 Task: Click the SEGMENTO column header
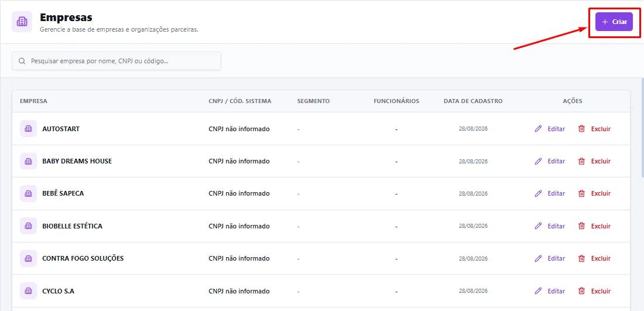click(x=313, y=101)
